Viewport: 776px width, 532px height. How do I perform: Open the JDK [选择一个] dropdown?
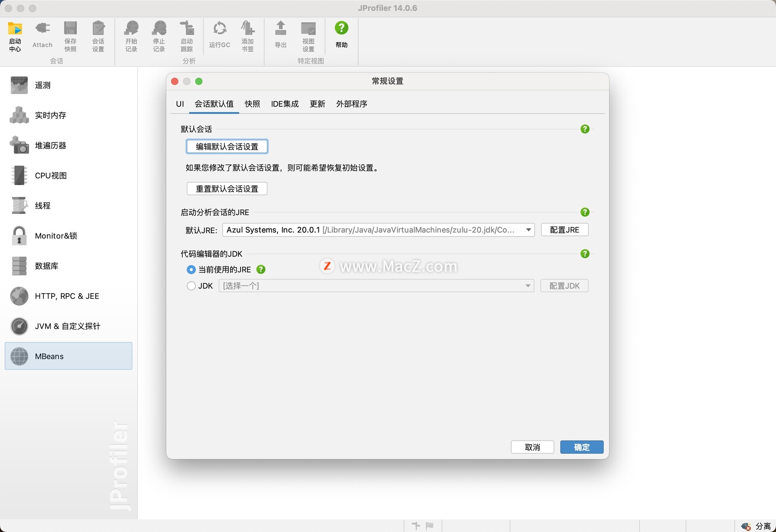(376, 286)
